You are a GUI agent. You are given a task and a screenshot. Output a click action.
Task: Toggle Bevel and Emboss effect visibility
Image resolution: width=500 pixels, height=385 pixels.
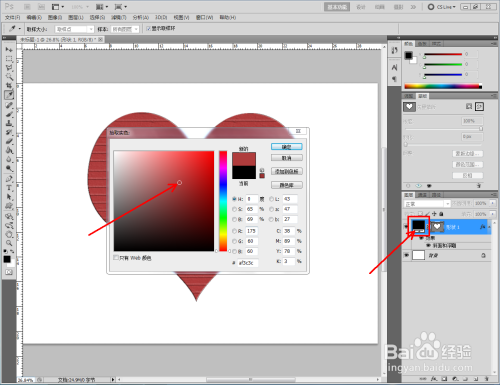428,246
